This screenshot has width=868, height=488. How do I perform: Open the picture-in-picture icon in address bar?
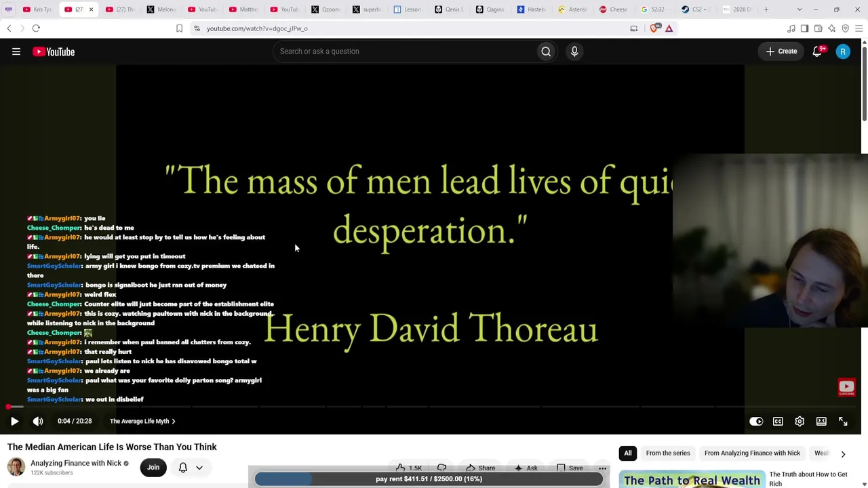click(634, 28)
